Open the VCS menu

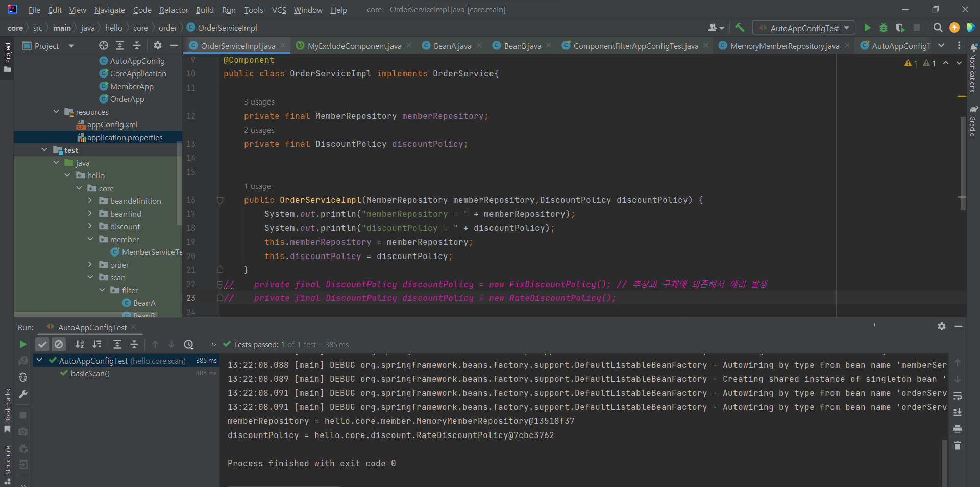(279, 10)
